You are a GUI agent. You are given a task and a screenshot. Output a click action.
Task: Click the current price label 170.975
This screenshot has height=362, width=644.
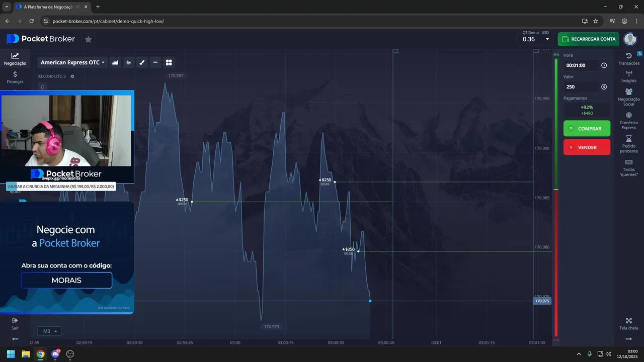542,301
